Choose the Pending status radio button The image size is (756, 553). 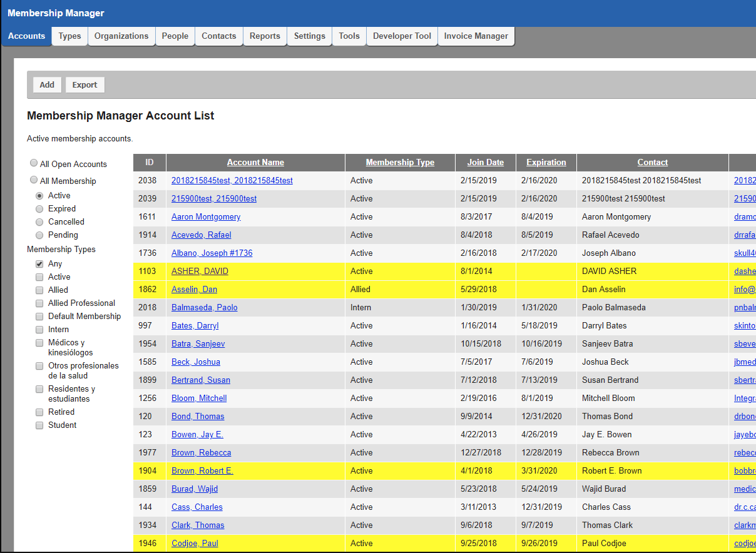click(x=40, y=235)
